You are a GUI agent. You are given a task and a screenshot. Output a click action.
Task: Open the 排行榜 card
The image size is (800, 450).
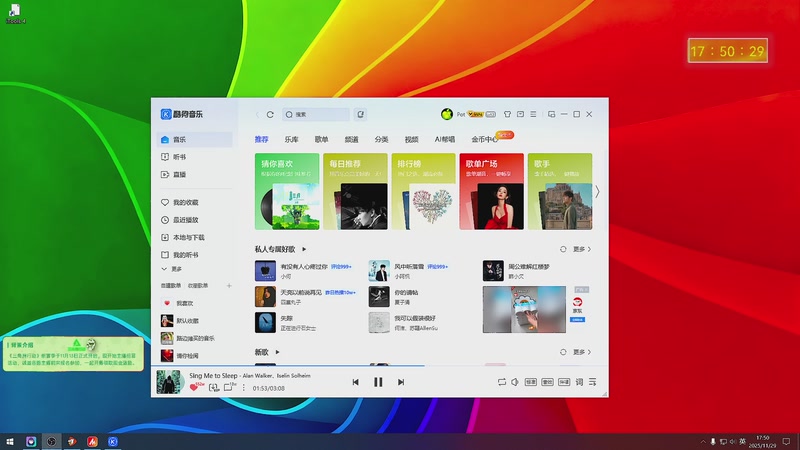pos(423,191)
